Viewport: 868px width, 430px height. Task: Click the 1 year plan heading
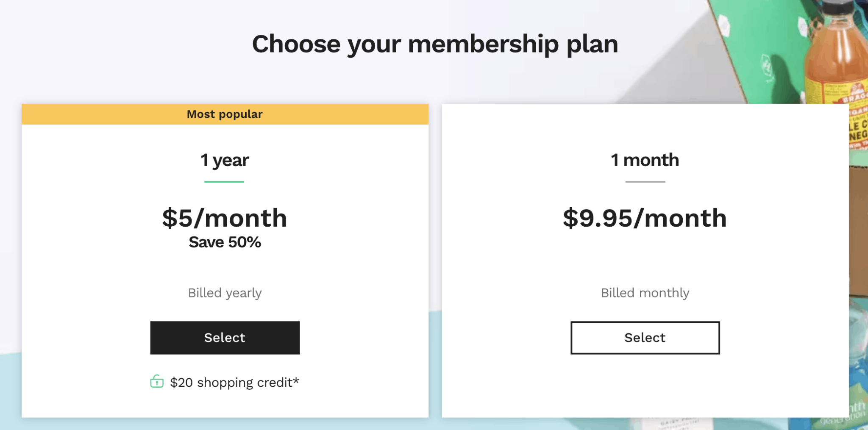tap(225, 160)
